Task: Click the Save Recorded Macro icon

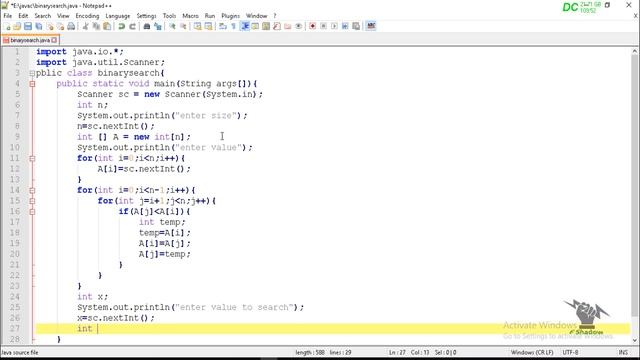Action: click(x=356, y=27)
